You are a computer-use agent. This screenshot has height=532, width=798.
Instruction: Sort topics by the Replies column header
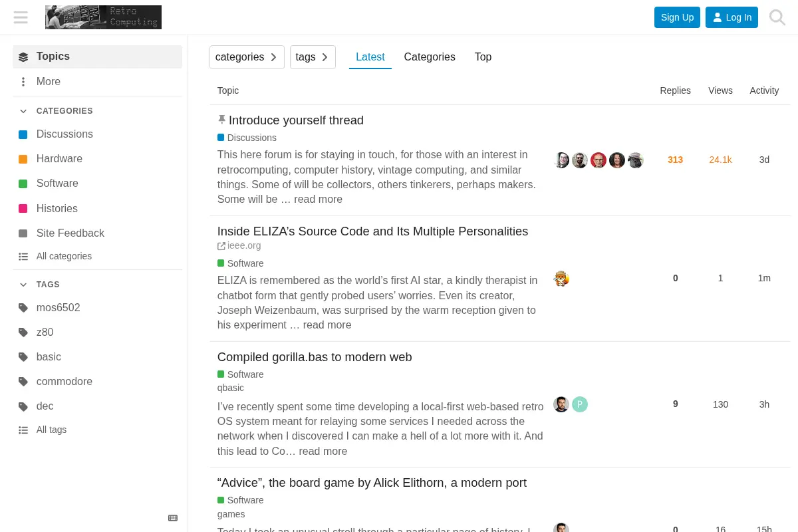[675, 90]
